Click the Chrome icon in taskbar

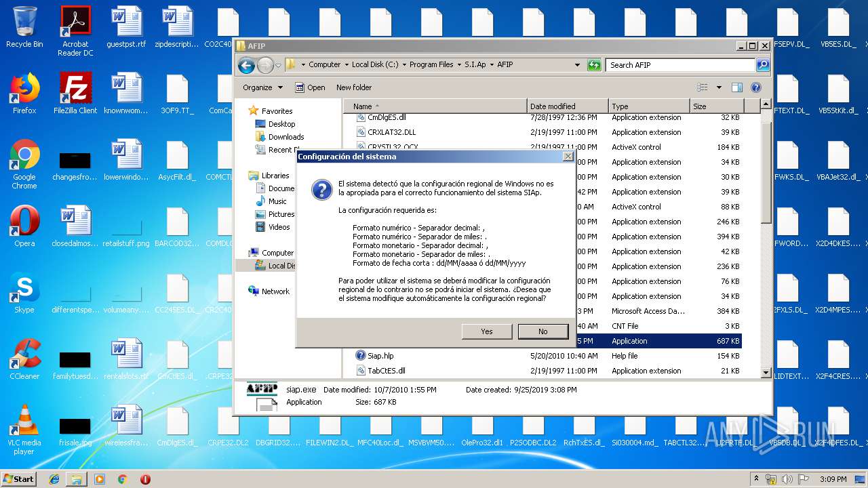[123, 479]
